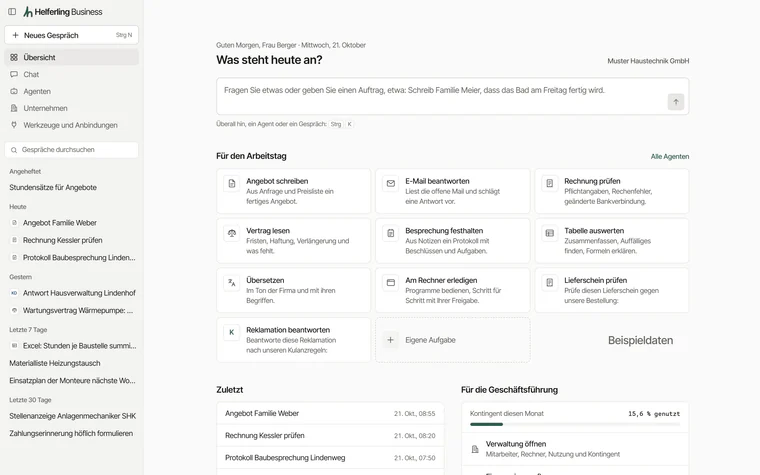Viewport: 760px width, 475px height.
Task: Click the Reklamation beantworten K icon
Action: click(232, 332)
